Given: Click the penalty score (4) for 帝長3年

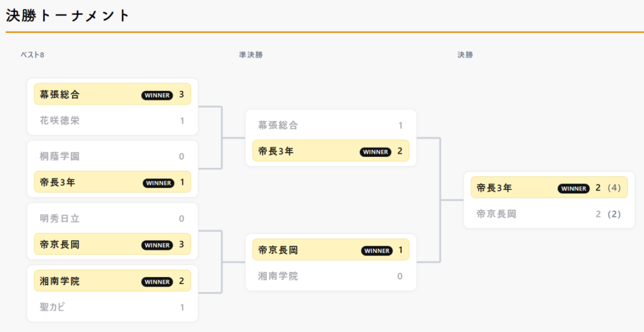Looking at the screenshot, I should click(x=614, y=188).
